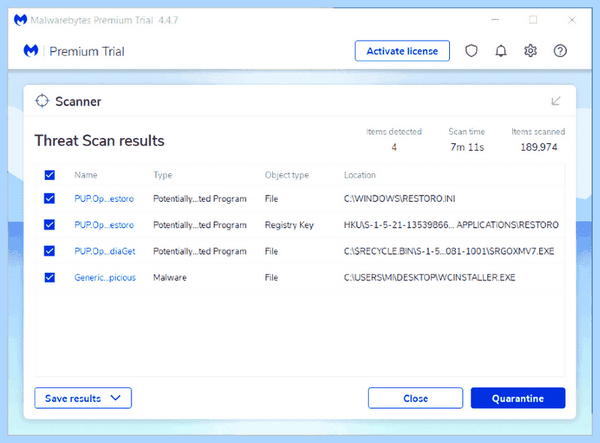Uncheck the RESTORO.INI file threat
This screenshot has height=443, width=600.
point(49,198)
